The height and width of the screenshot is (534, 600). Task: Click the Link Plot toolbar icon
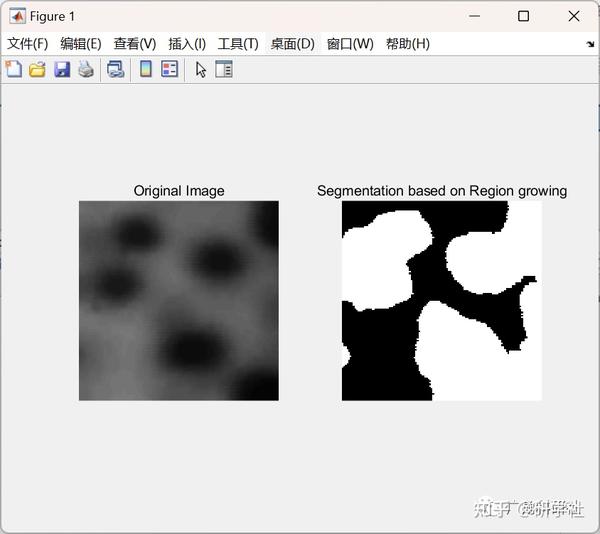click(x=116, y=70)
